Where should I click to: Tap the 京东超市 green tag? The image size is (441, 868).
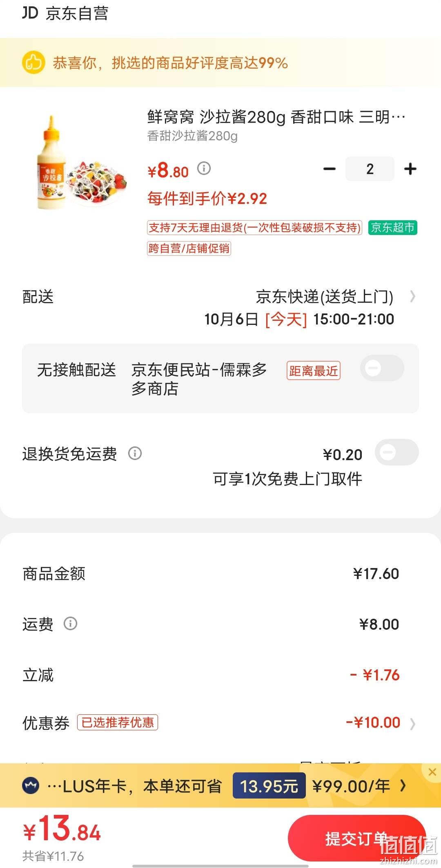click(392, 228)
